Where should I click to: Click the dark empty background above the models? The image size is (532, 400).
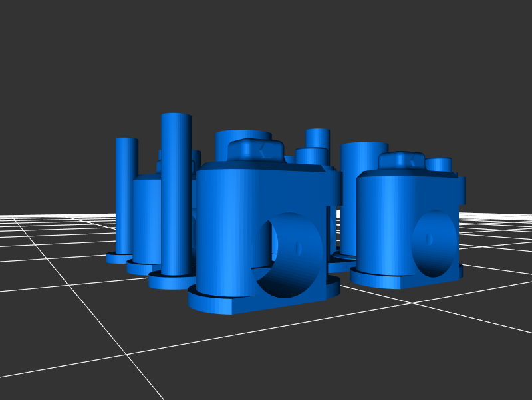[266, 53]
